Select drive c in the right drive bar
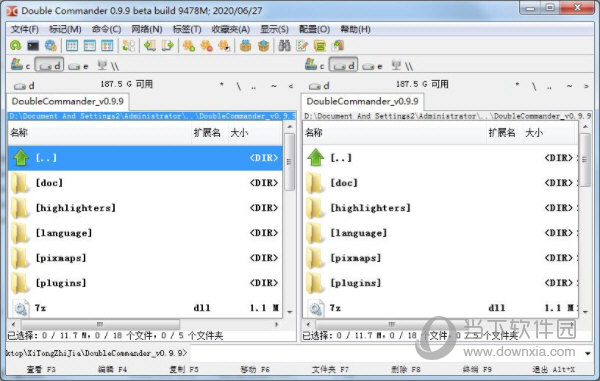 pyautogui.click(x=315, y=65)
